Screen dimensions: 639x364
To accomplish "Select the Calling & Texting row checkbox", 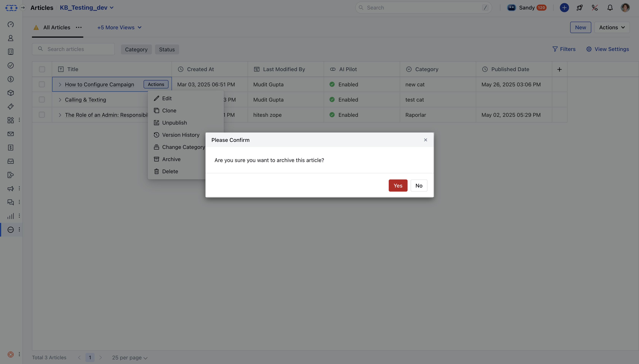I will pos(42,99).
